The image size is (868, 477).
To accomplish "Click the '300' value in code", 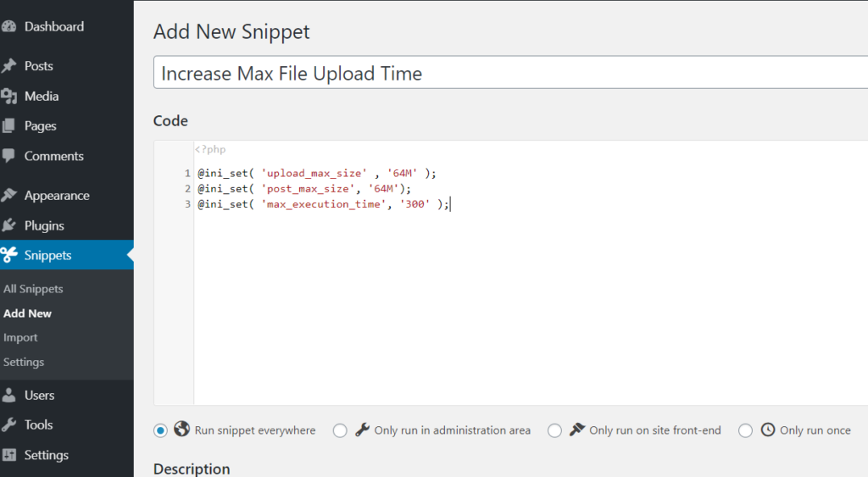I will [415, 204].
